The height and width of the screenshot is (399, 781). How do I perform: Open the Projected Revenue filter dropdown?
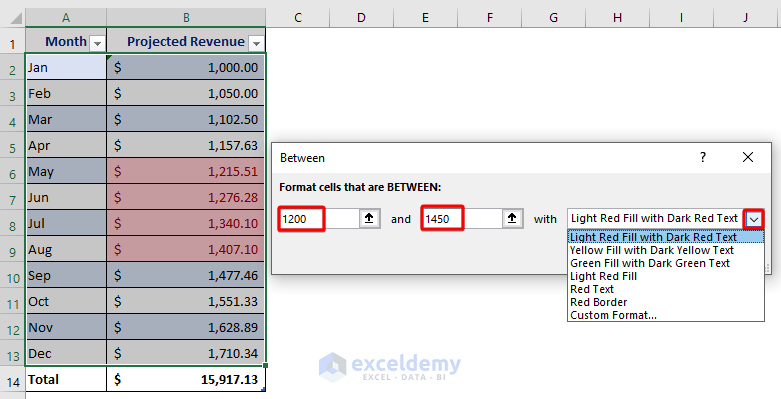(256, 44)
